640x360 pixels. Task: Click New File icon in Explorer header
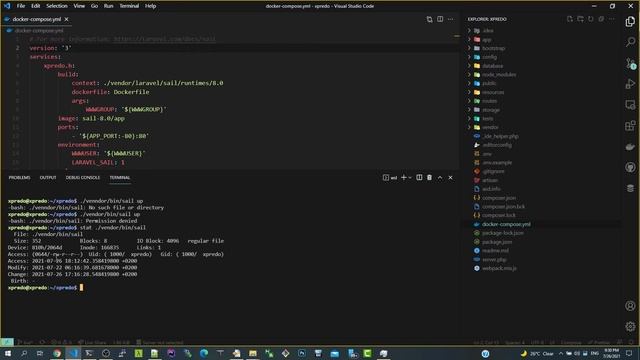[570, 19]
